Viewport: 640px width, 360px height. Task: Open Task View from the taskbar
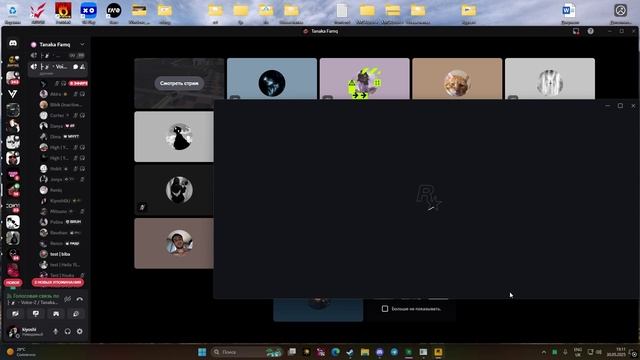click(x=292, y=352)
